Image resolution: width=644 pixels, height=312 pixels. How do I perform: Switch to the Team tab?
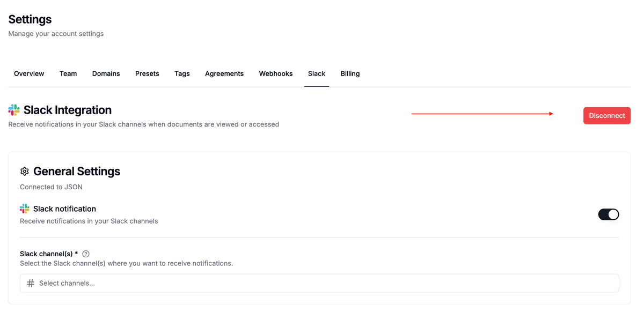(68, 73)
